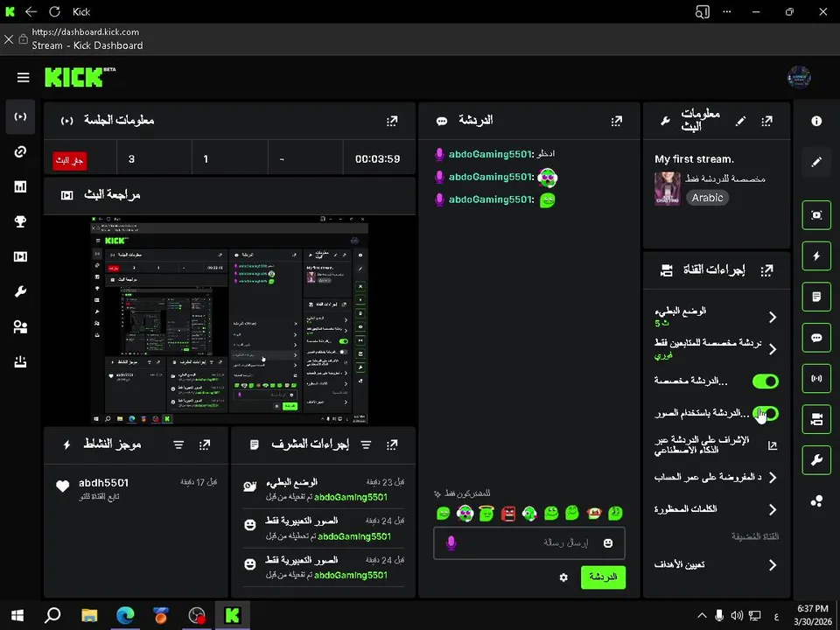This screenshot has width=840, height=630.
Task: Open the wrench settings icon in left sidebar
Action: 20,291
